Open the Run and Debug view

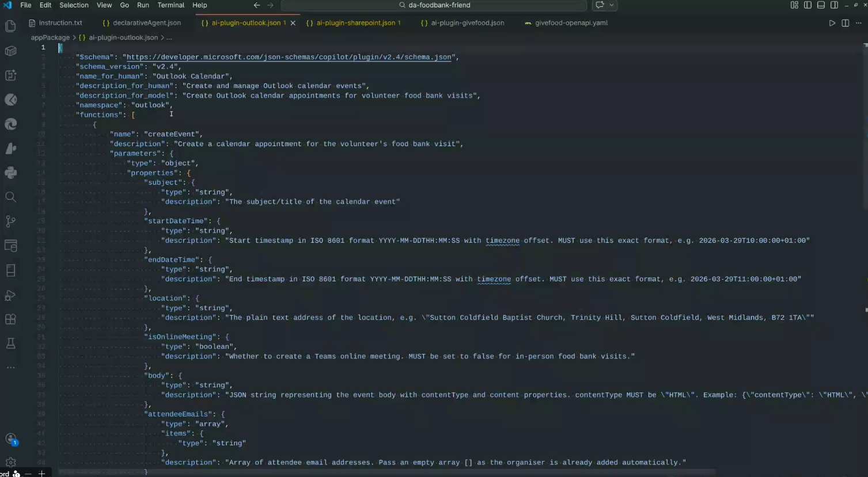(x=10, y=295)
